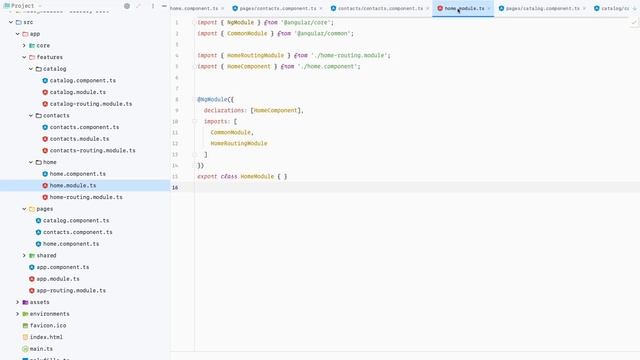Switch to pages/catalog.component.ts tab
This screenshot has width=640, height=360.
[542, 8]
